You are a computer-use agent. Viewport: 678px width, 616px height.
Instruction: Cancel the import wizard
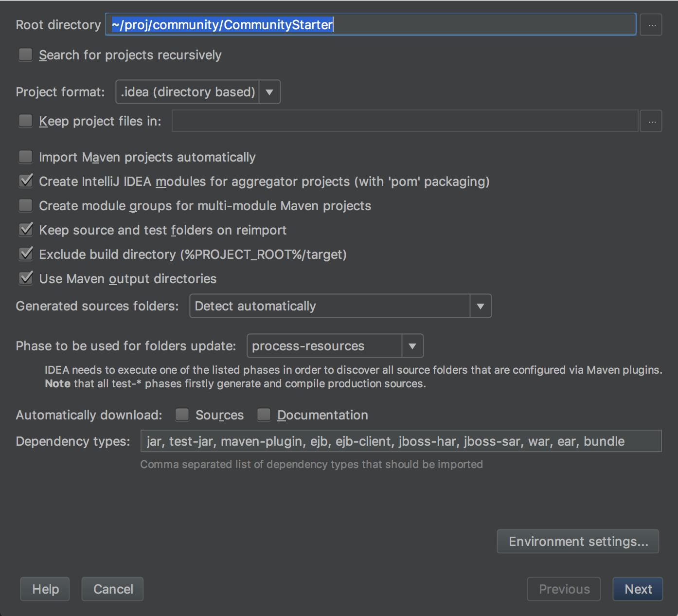112,589
